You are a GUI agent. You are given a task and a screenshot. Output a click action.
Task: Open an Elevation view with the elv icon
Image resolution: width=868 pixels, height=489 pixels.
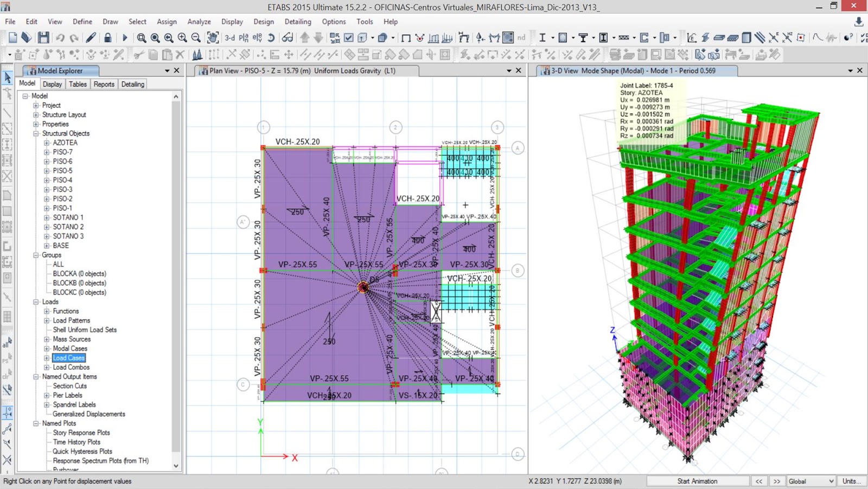click(258, 37)
